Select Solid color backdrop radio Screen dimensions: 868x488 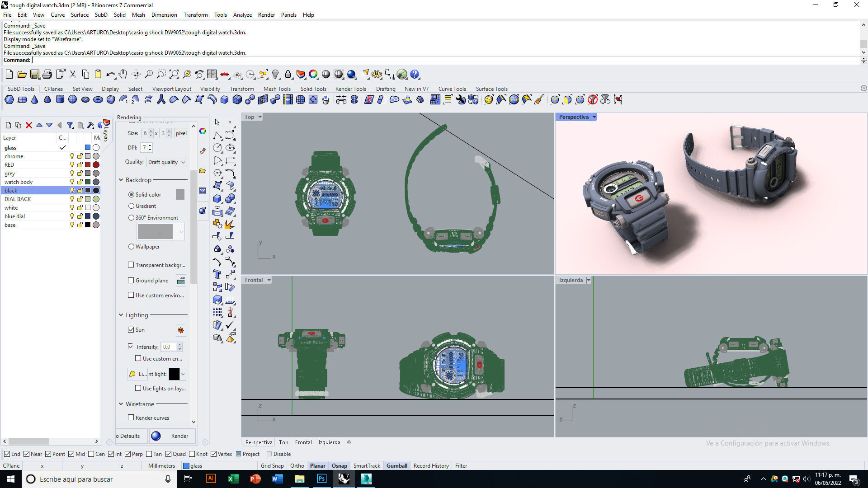coord(132,195)
